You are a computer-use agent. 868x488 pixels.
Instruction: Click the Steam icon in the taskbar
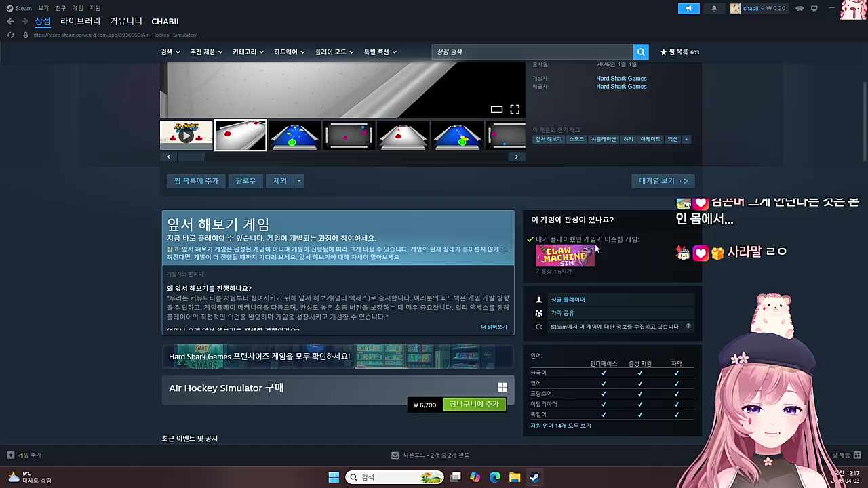tap(534, 477)
